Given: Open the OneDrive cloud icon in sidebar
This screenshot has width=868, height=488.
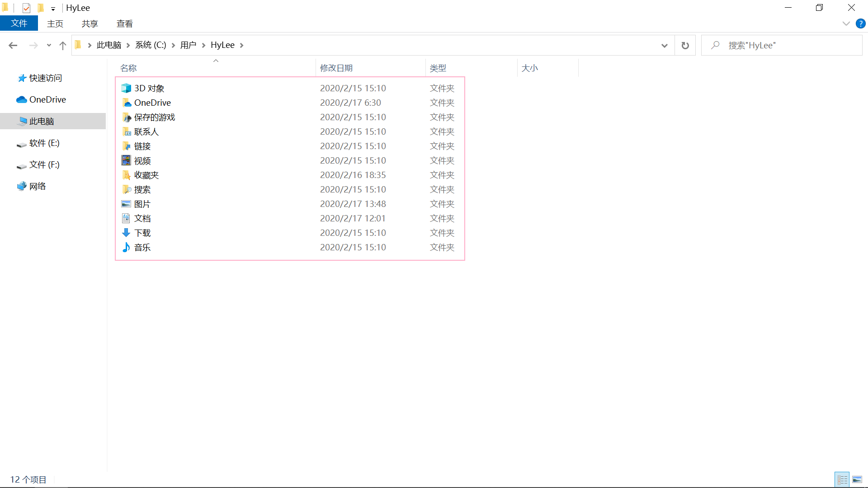Looking at the screenshot, I should (x=21, y=99).
